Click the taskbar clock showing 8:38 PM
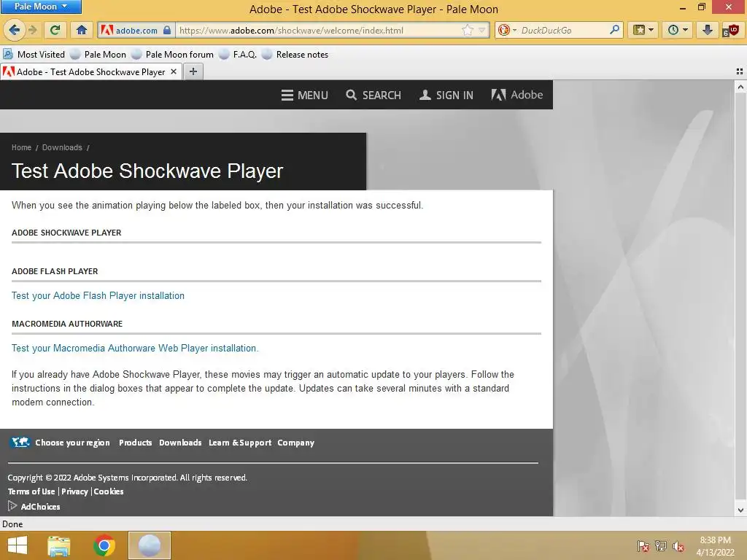This screenshot has width=747, height=560. 715,546
